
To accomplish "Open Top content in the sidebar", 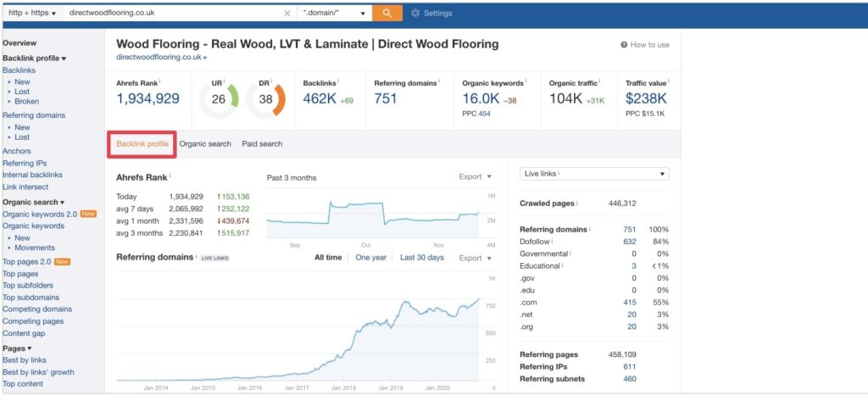I will 23,384.
